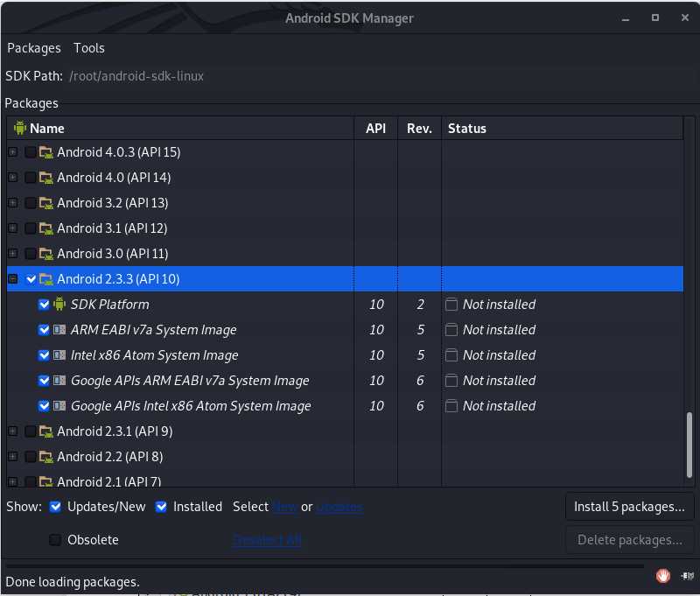Screen dimensions: 700x596
Task: Open the Packages menu
Action: click(34, 48)
